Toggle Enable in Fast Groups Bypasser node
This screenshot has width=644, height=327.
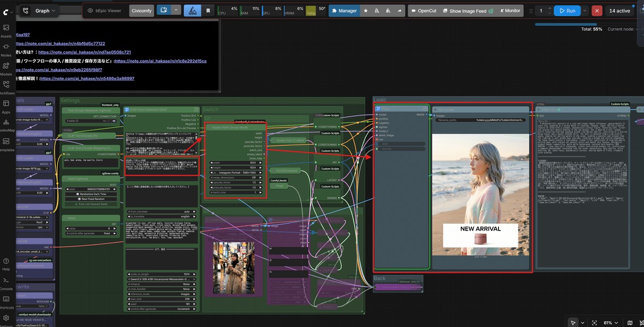pos(89,121)
